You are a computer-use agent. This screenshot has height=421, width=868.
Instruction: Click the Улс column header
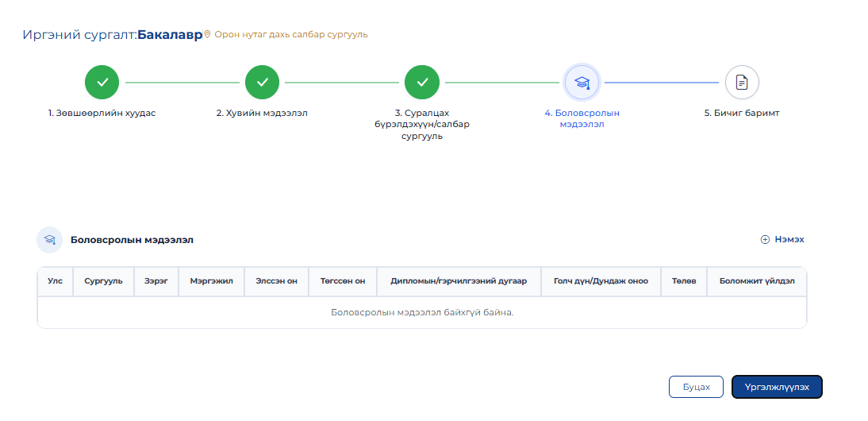pyautogui.click(x=56, y=281)
